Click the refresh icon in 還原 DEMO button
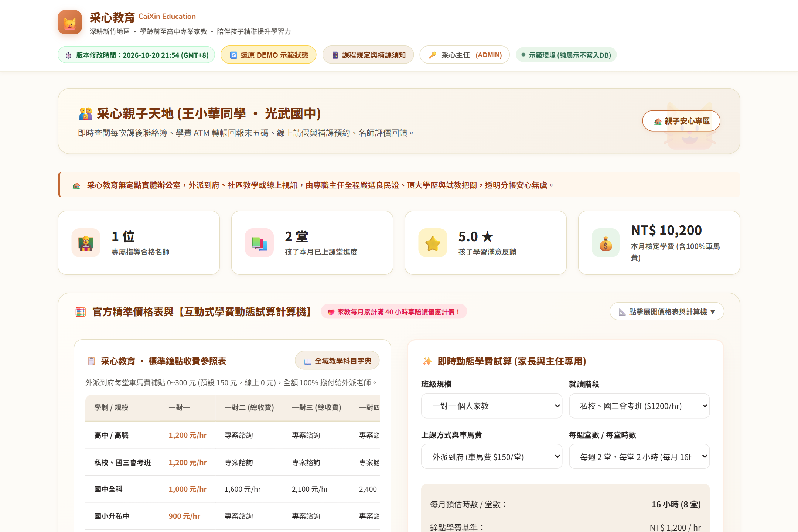 point(233,55)
